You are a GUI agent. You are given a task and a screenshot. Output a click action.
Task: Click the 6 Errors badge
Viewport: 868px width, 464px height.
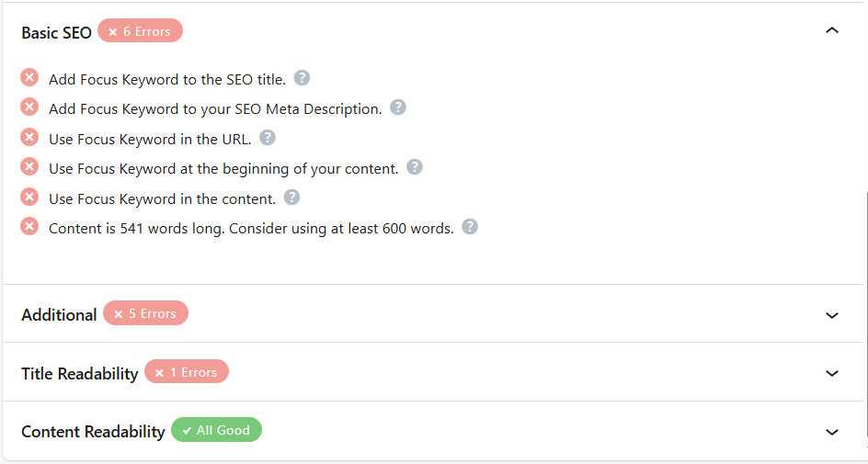pyautogui.click(x=140, y=31)
